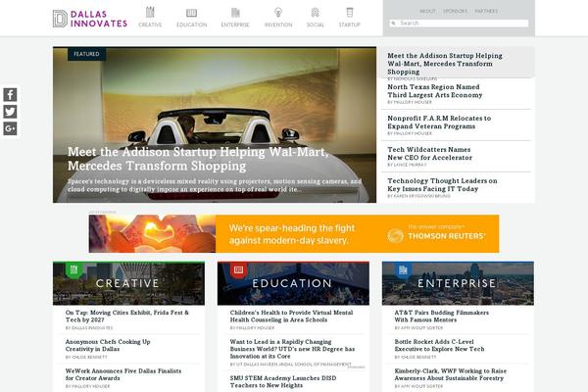The image size is (588, 392).
Task: Open Children's Health Virtual Mental Health article
Action: 291,317
